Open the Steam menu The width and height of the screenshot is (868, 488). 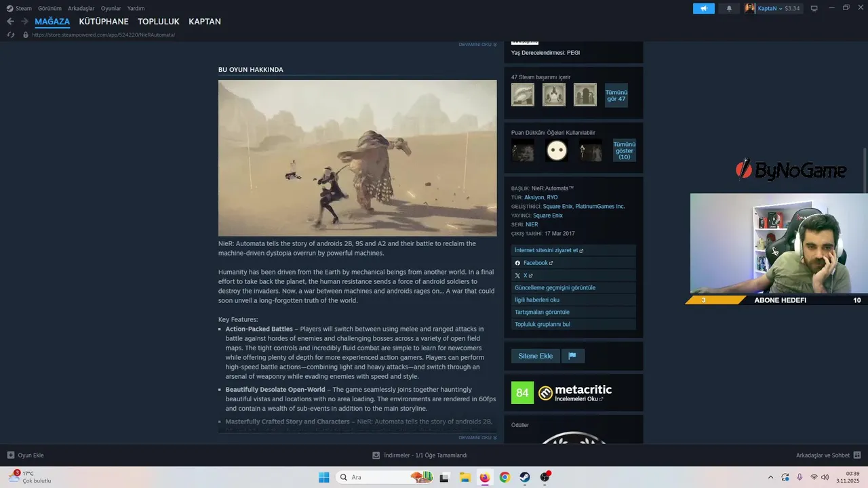point(19,8)
